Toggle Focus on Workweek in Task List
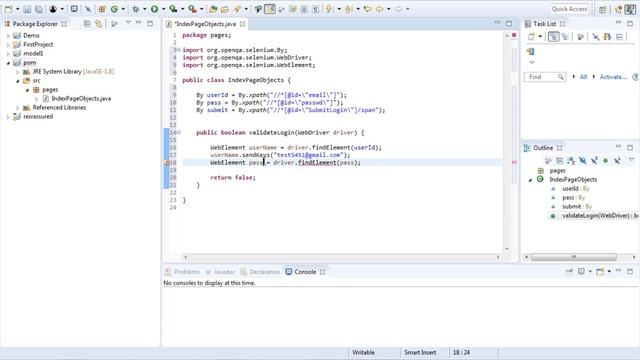Screen dimensions: 640x360 point(581,37)
